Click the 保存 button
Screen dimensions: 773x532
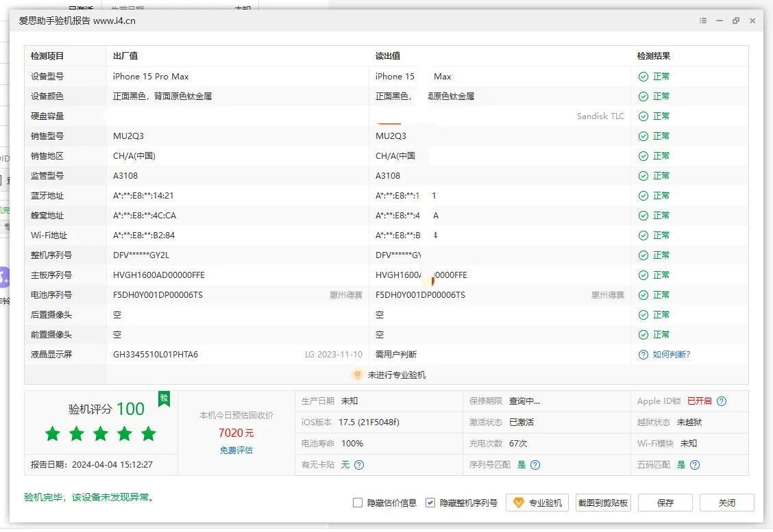(x=665, y=503)
